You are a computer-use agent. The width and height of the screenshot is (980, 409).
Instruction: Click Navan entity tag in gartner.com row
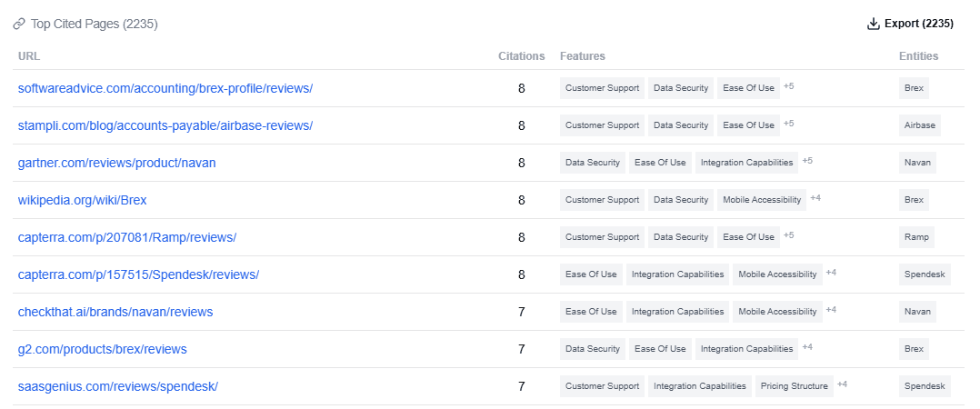[x=917, y=163]
